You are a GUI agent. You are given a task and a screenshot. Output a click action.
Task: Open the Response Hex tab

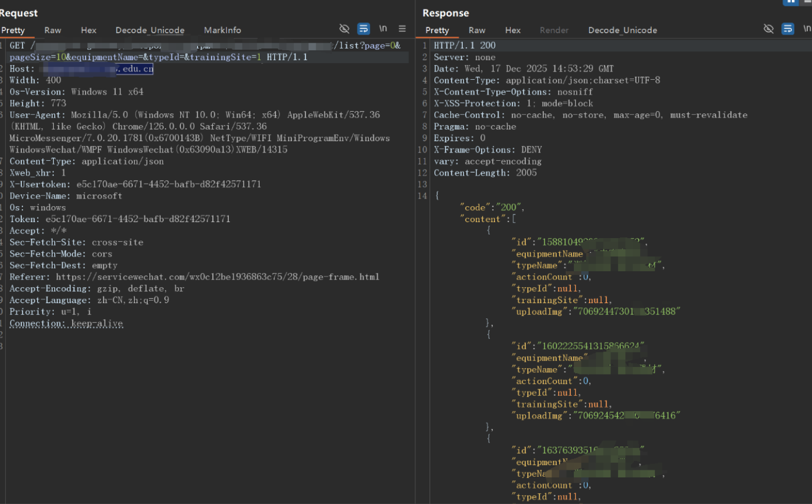click(513, 30)
